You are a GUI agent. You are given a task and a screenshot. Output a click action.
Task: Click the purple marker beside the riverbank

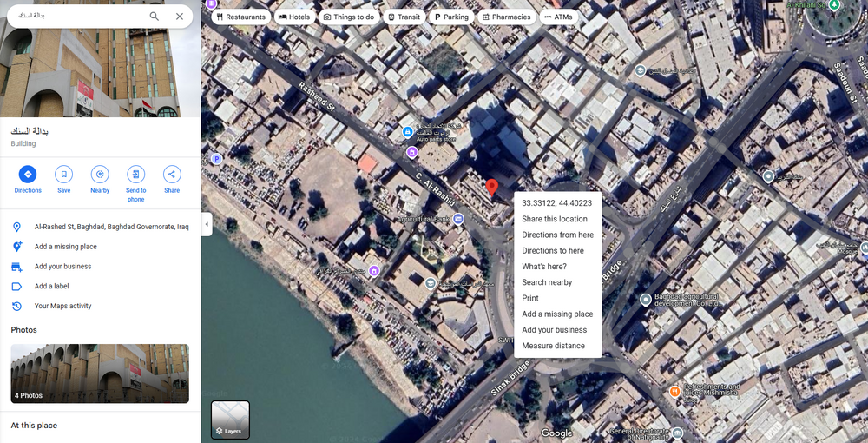374,271
